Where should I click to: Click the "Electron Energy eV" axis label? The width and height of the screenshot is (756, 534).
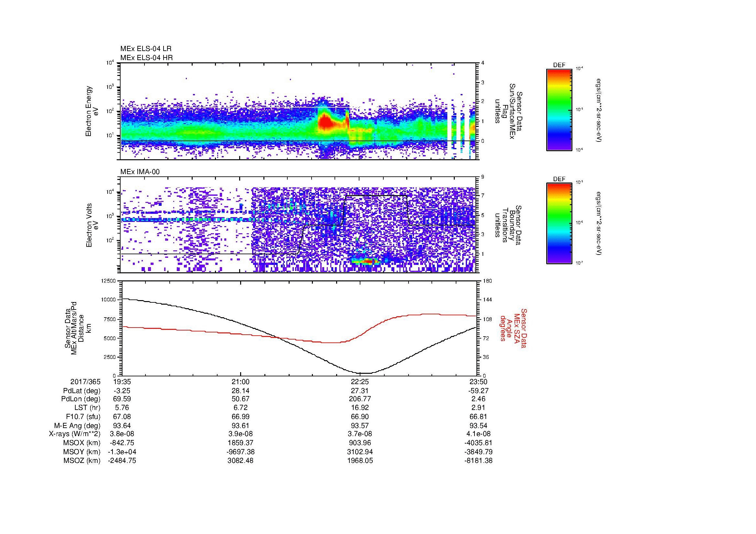(x=92, y=111)
